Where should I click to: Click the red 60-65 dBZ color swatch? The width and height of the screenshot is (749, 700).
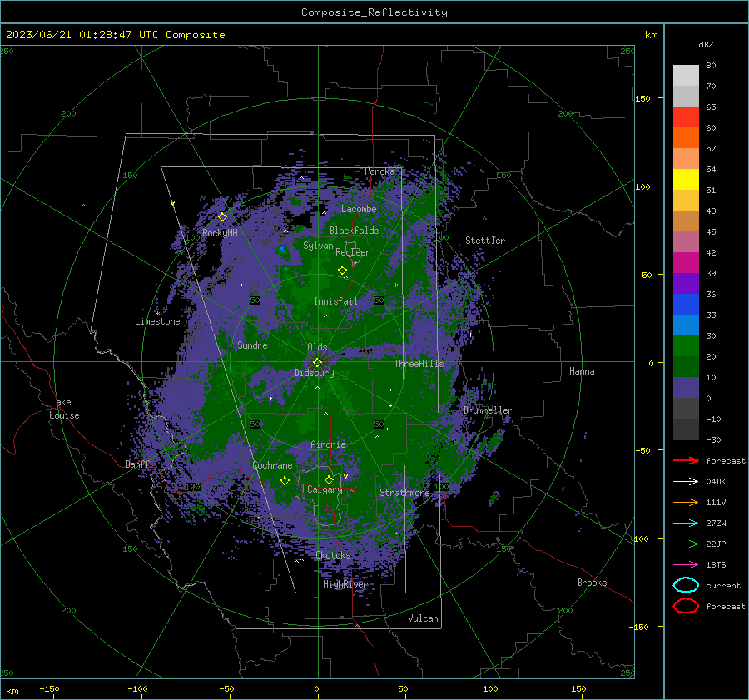click(x=686, y=117)
